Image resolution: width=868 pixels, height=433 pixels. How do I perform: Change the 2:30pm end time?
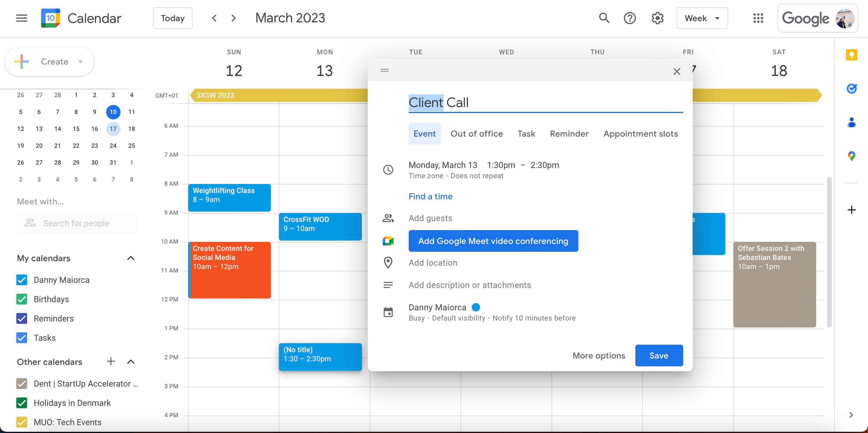coord(545,165)
